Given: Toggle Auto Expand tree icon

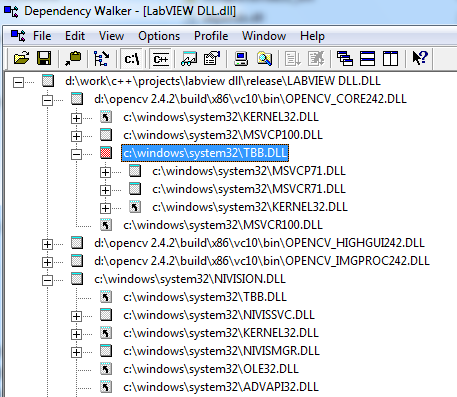Looking at the screenshot, I should pyautogui.click(x=102, y=59).
